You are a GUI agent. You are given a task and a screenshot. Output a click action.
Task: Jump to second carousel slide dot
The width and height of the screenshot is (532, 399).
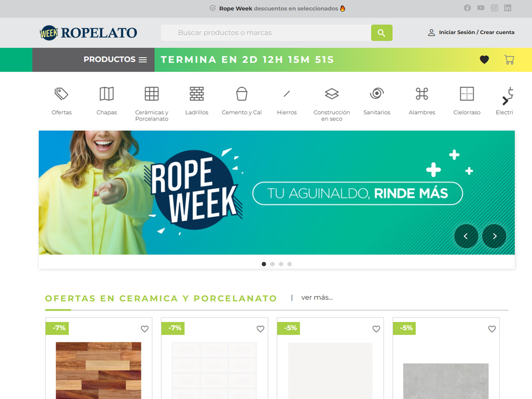tap(272, 264)
